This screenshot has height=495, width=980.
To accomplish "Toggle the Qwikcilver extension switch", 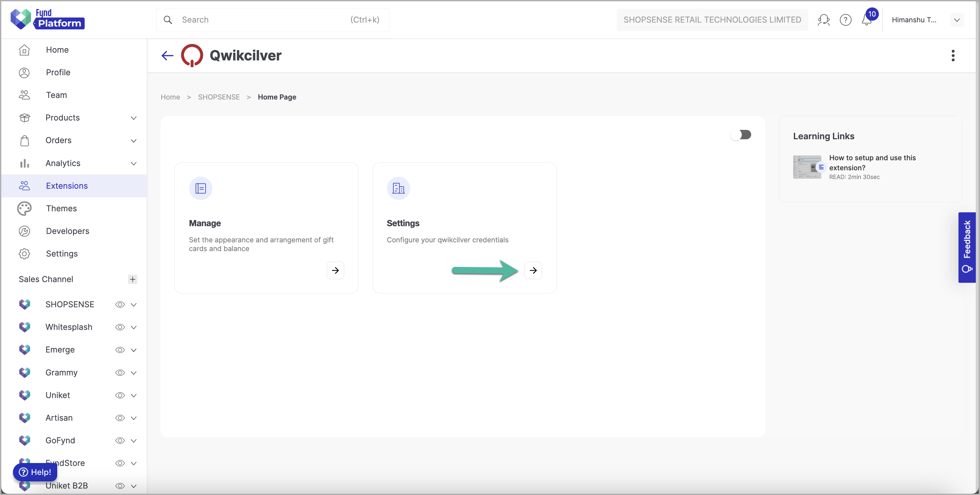I will pos(740,135).
